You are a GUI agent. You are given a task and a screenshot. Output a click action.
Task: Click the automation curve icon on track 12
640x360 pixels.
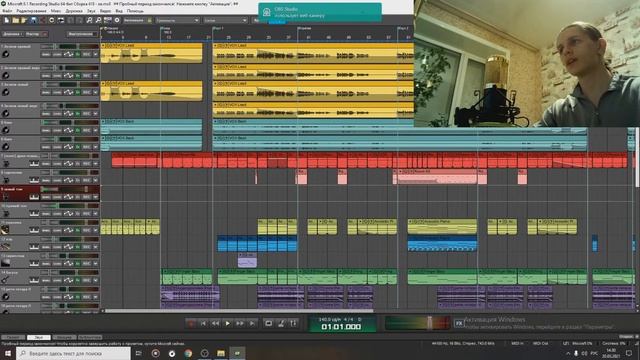(x=68, y=247)
